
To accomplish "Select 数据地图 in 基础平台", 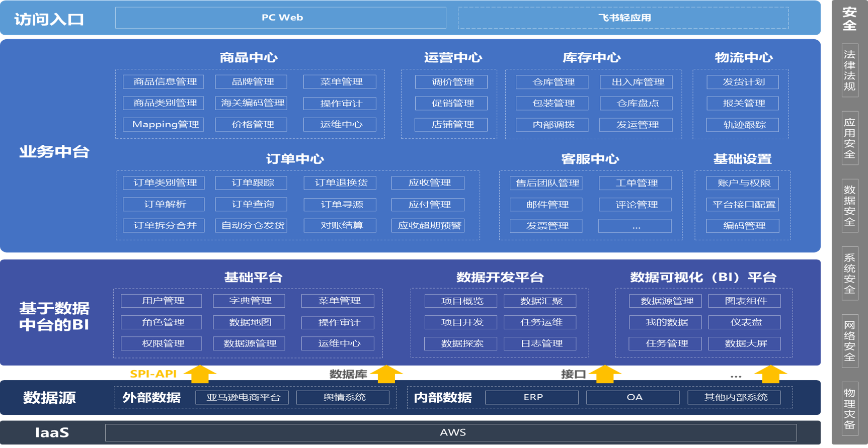I will click(249, 322).
